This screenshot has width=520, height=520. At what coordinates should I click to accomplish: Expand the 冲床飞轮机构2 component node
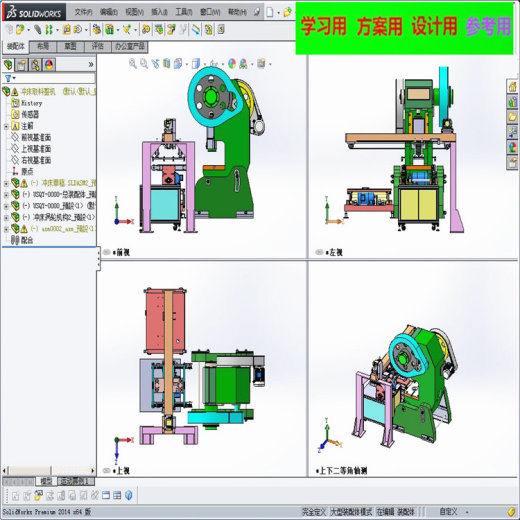[x=6, y=217]
